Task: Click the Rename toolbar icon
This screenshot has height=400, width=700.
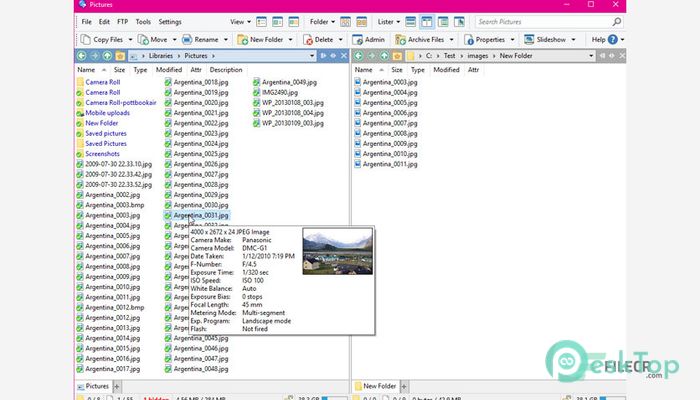Action: point(187,39)
